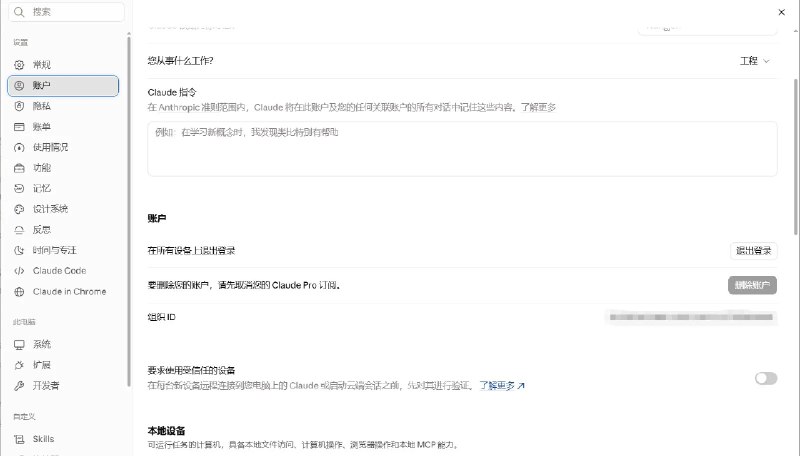The width and height of the screenshot is (800, 456).
Task: Click the code brackets icon beside Claude Code
Action: 19,271
